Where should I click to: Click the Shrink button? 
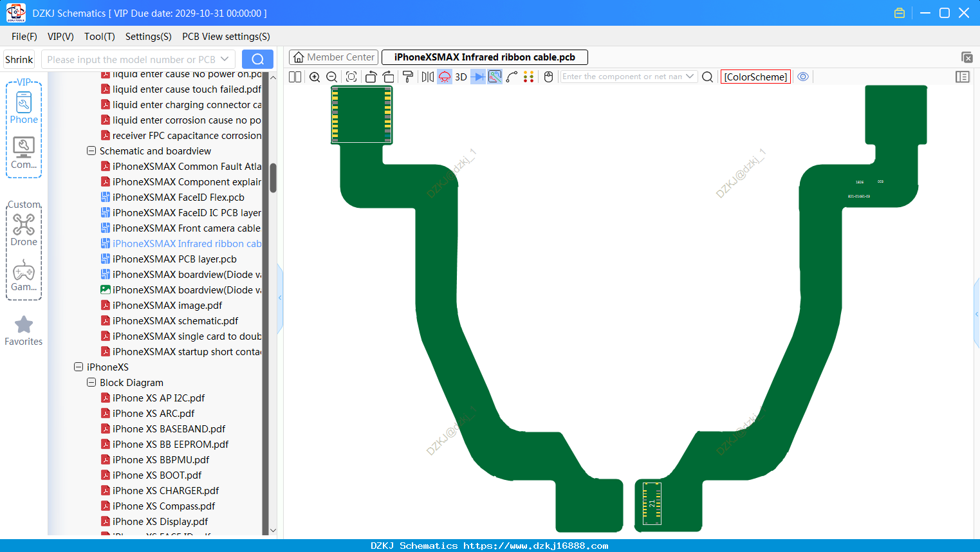(19, 59)
